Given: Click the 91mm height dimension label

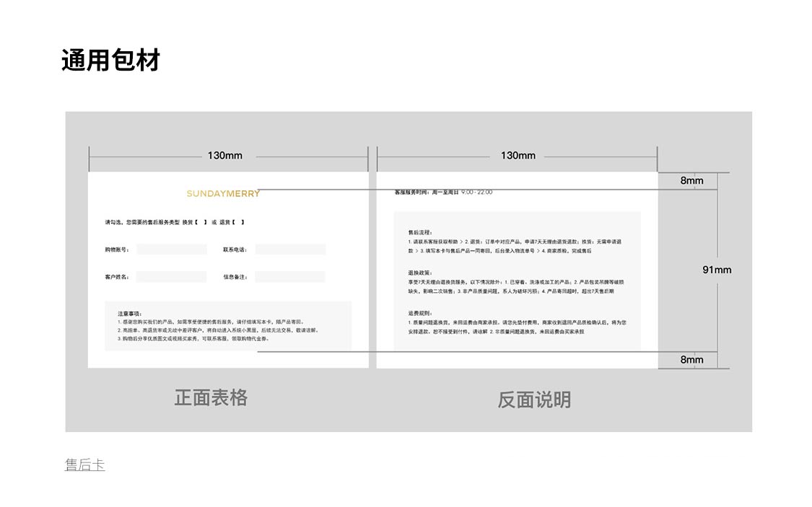Looking at the screenshot, I should coord(716,270).
